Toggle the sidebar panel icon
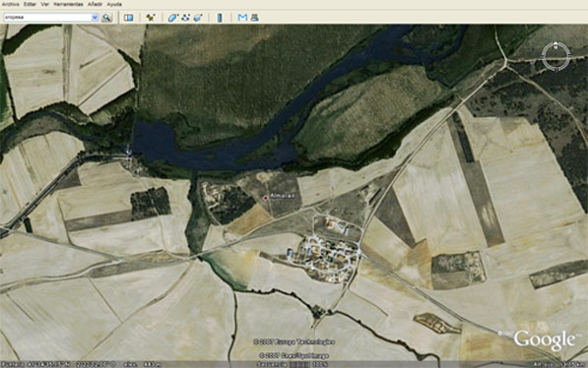Screen dimensions: 588x368 [x=129, y=18]
